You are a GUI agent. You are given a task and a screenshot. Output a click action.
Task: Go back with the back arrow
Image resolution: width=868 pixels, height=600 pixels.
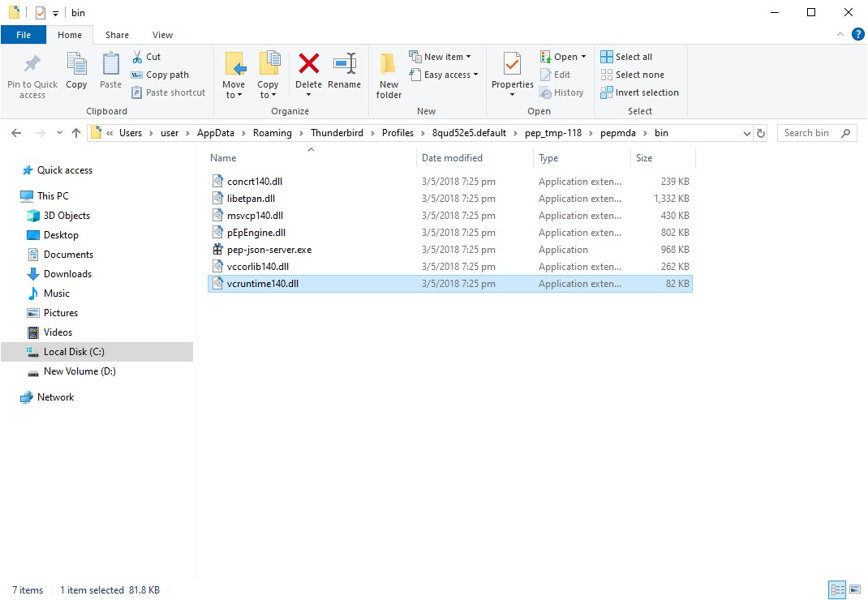point(16,133)
